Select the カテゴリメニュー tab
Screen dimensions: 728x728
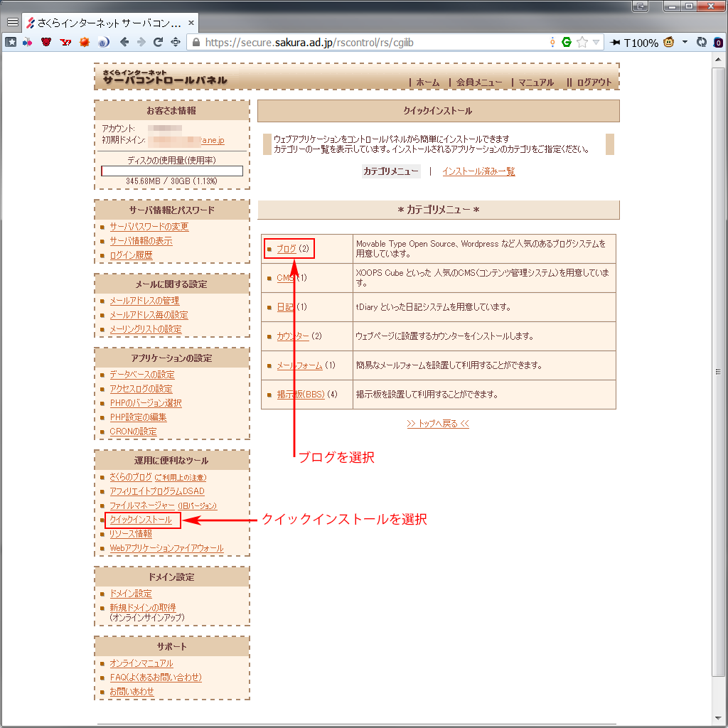391,171
